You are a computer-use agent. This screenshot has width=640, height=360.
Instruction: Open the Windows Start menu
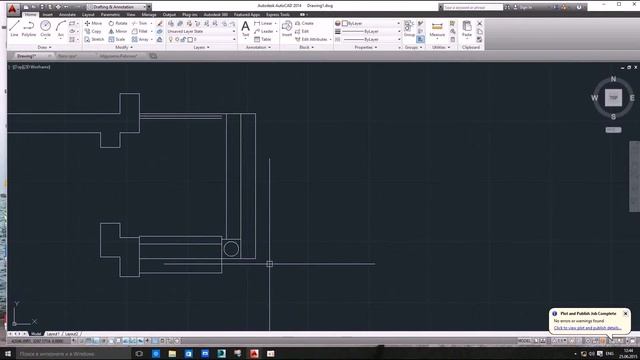coord(8,353)
